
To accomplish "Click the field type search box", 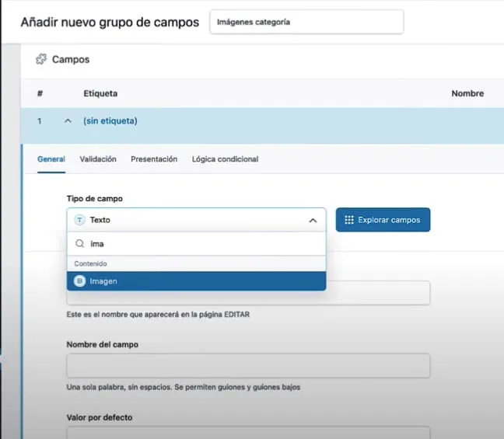I will (197, 244).
